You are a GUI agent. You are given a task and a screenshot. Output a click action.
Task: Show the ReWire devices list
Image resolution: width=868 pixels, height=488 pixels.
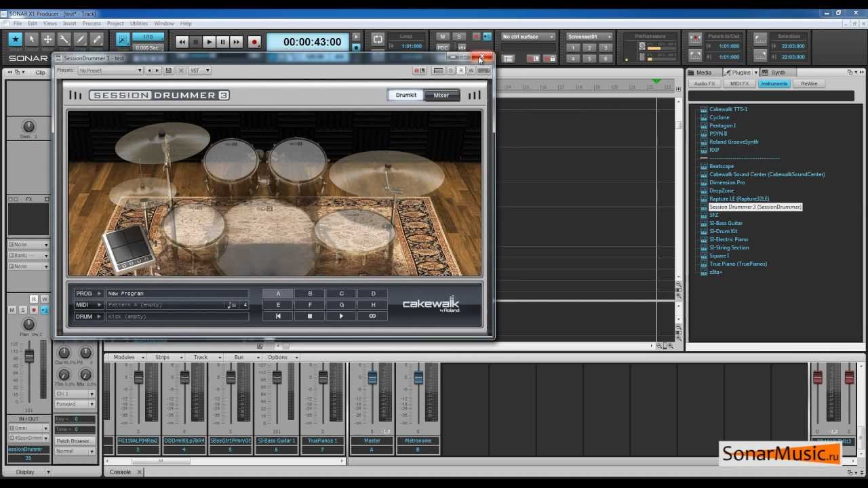click(x=809, y=83)
